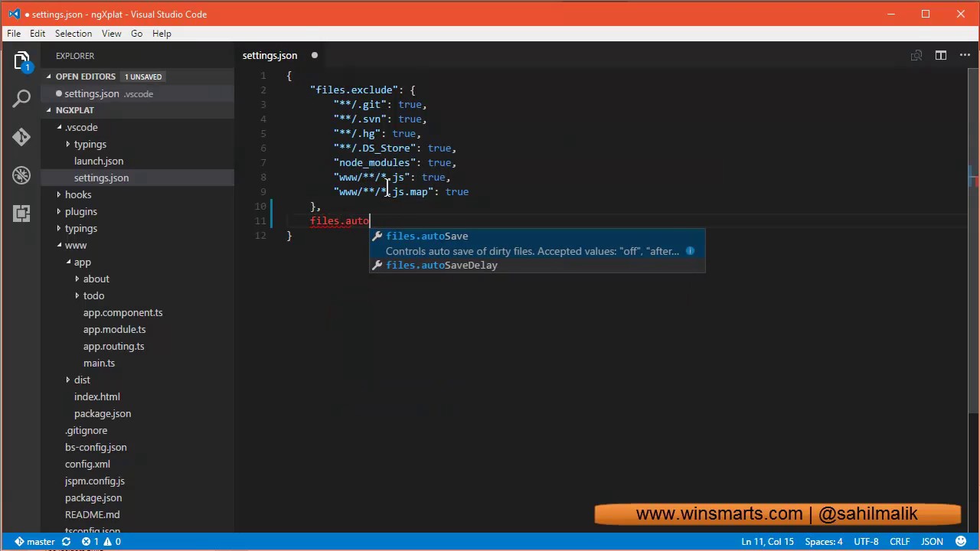Viewport: 980px width, 551px height.
Task: Synchronize changes via status bar sync icon
Action: (66, 542)
